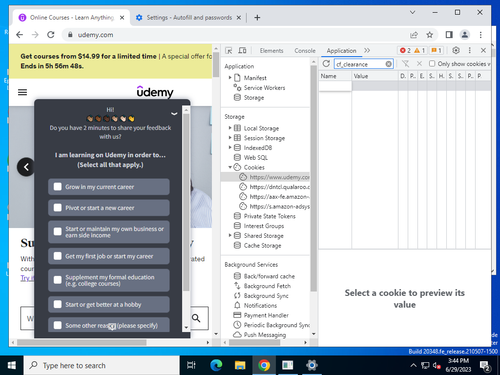Toggle the browser side panel icon
Image resolution: width=500 pixels, height=375 pixels.
(449, 35)
